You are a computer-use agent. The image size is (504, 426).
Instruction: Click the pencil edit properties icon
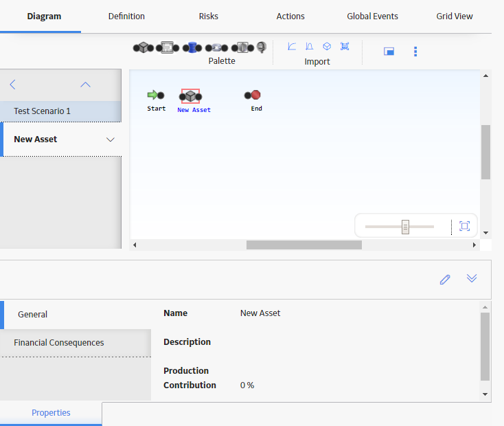coord(445,279)
